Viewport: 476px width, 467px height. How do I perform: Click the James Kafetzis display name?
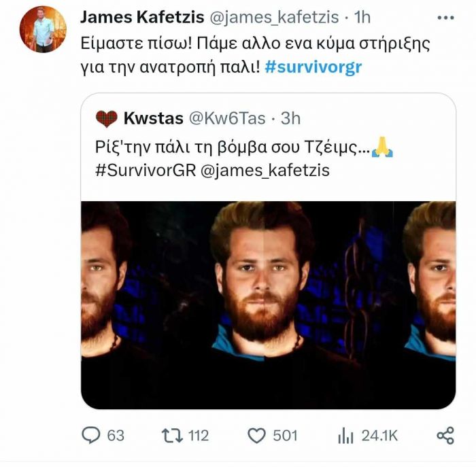click(142, 17)
